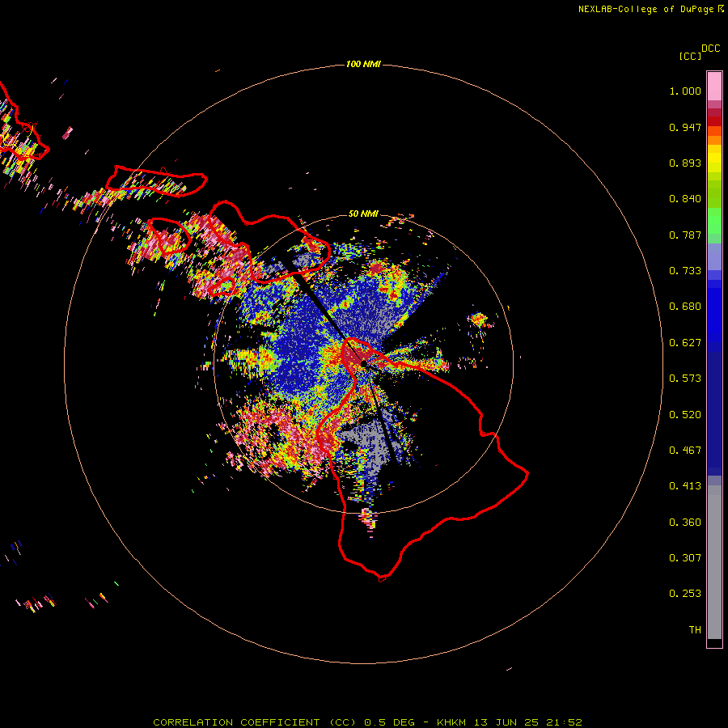The image size is (728, 728).
Task: Click the 0.360 scale value
Action: [685, 523]
